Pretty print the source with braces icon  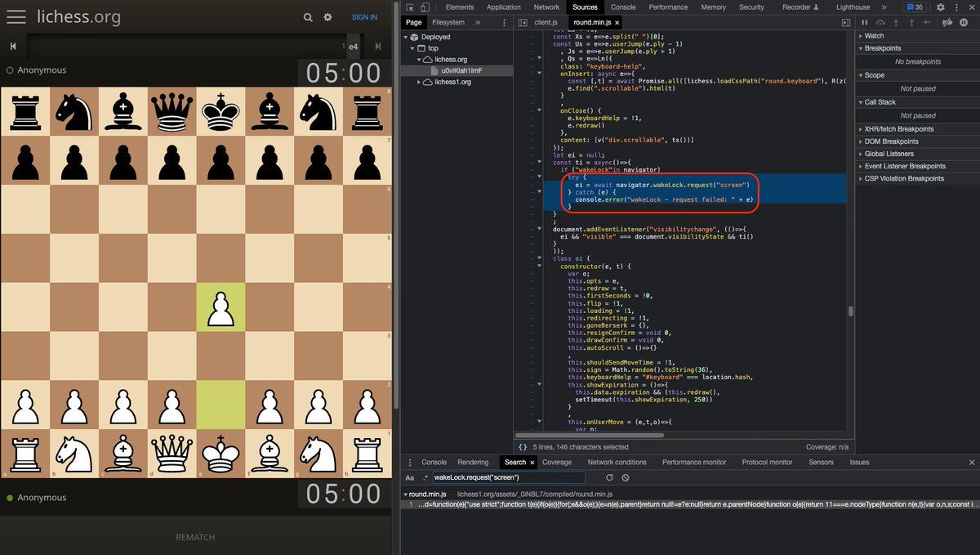[x=523, y=447]
